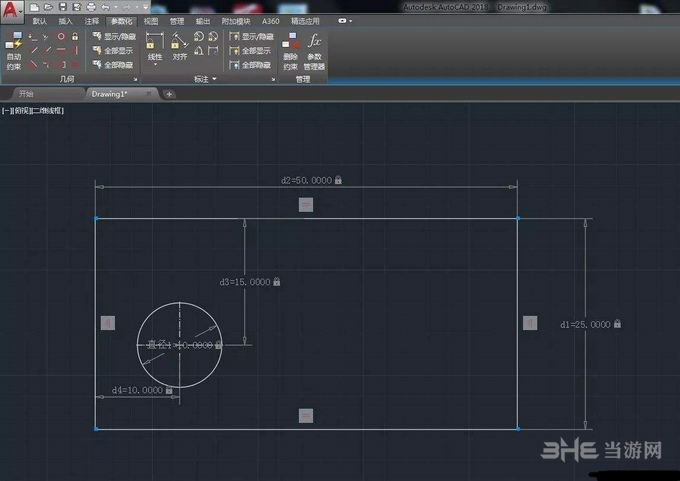Click the Auto Constrain (自动约束) icon
Screen dimensions: 680x481
tap(13, 44)
